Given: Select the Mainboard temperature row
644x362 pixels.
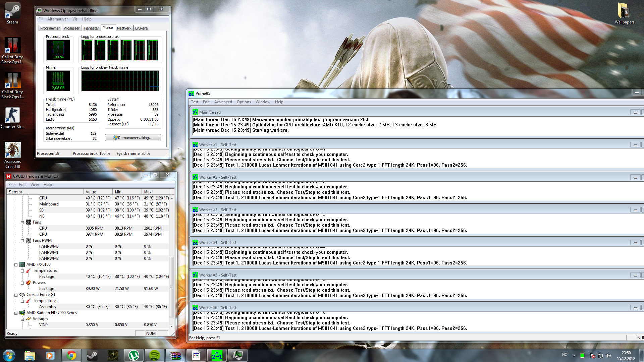Looking at the screenshot, I should [x=88, y=204].
